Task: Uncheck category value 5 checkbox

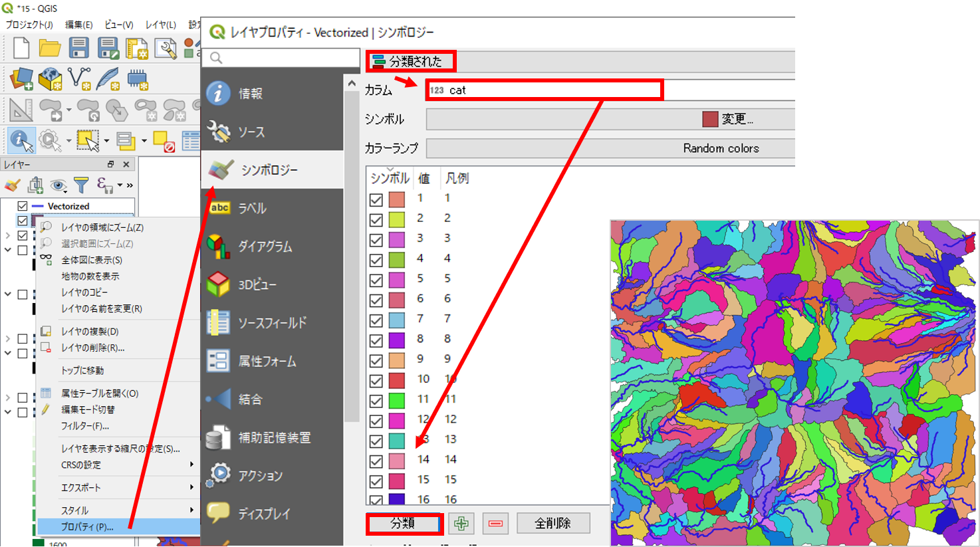Action: [376, 280]
